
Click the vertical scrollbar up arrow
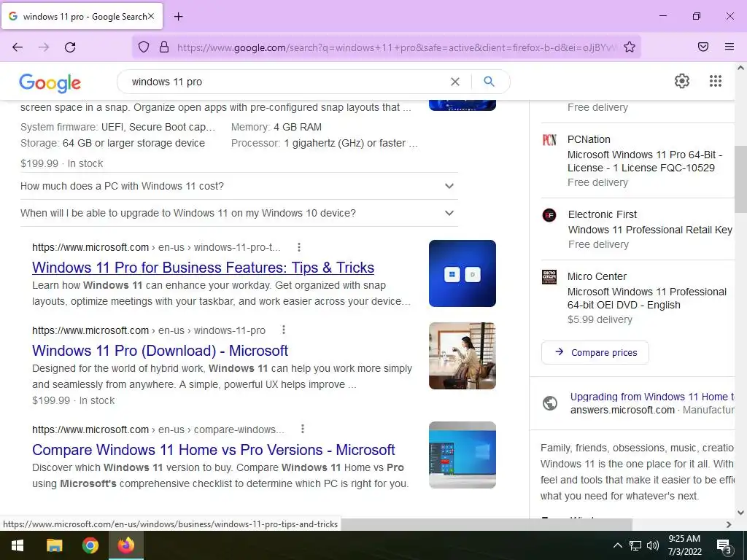point(740,68)
